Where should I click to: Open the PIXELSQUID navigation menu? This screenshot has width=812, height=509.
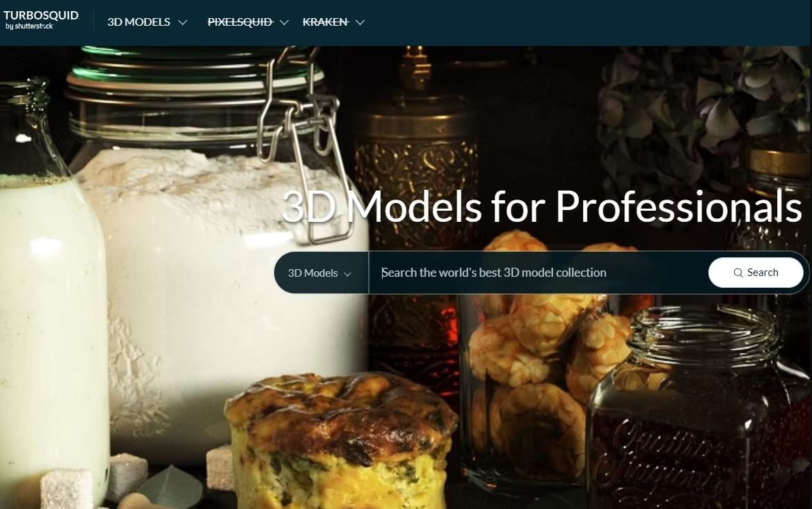[240, 22]
